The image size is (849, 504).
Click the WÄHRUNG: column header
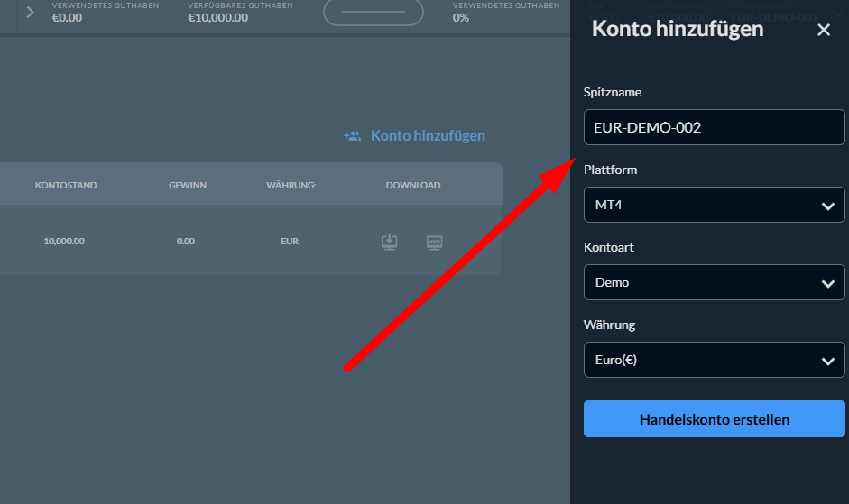tap(289, 185)
